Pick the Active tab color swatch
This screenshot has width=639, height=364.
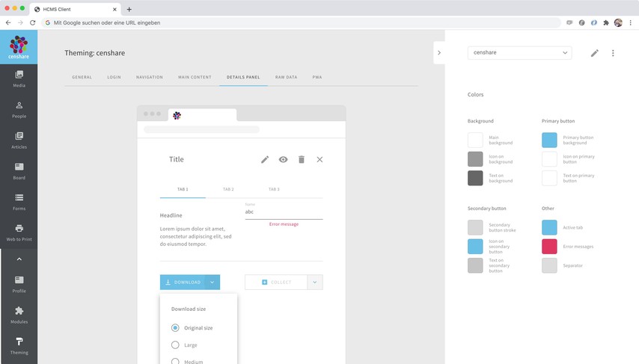coord(549,228)
